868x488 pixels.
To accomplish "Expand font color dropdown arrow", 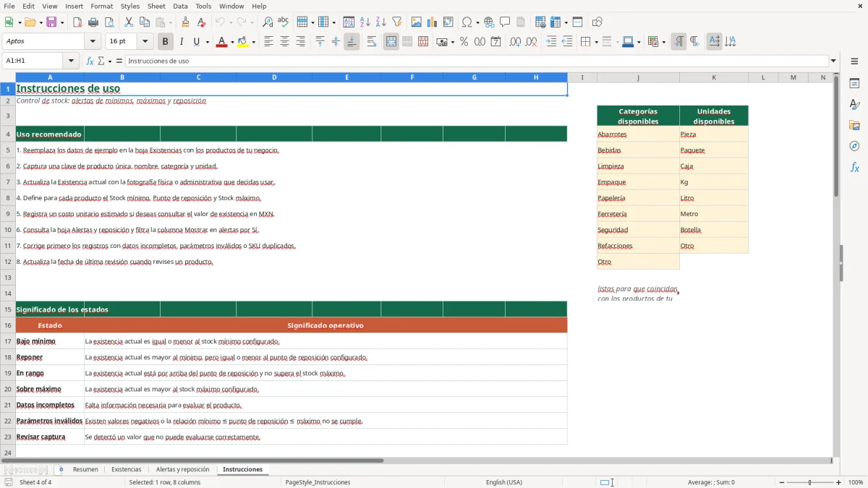I will point(231,42).
